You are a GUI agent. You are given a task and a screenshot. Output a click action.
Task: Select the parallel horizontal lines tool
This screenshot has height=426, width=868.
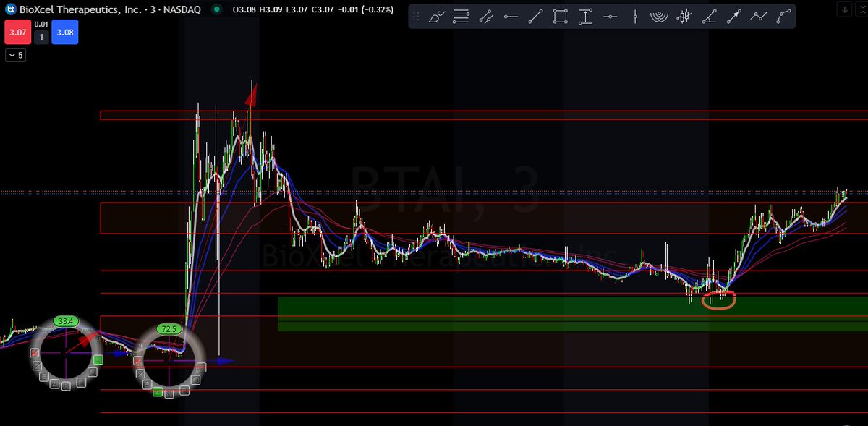tap(461, 17)
